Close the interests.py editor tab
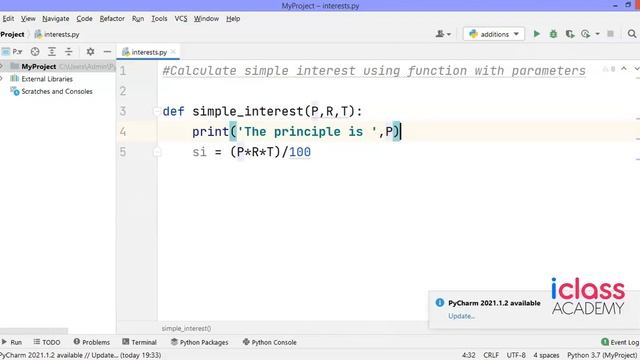Image resolution: width=640 pixels, height=360 pixels. [x=173, y=52]
